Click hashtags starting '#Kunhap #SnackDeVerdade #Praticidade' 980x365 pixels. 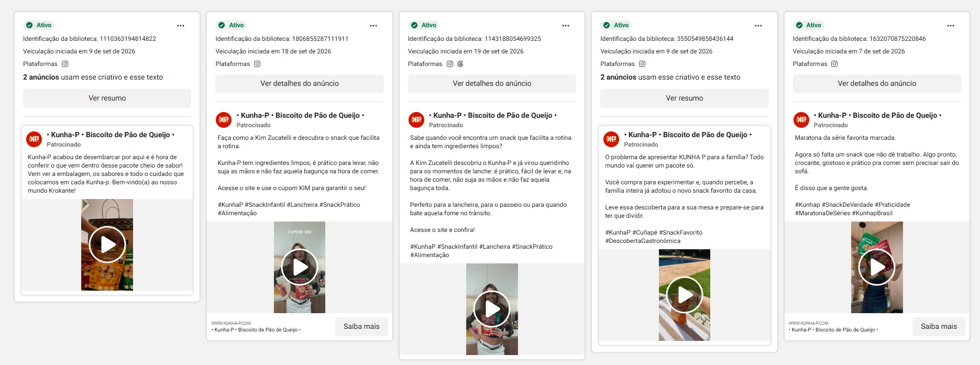tap(853, 209)
